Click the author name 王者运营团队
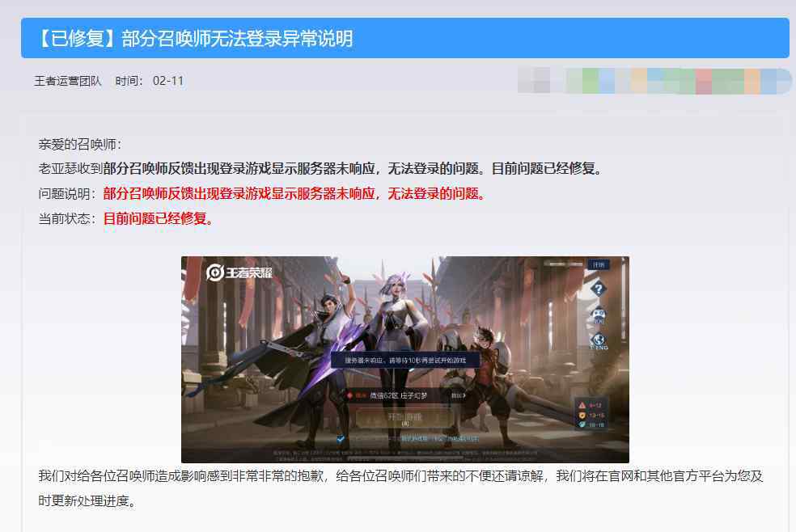796x532 pixels. pos(68,81)
